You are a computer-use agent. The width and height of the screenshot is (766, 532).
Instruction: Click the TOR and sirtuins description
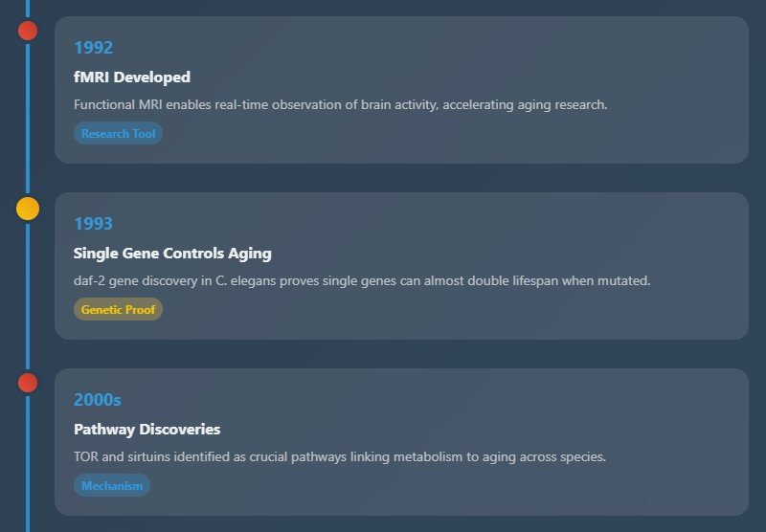[339, 457]
